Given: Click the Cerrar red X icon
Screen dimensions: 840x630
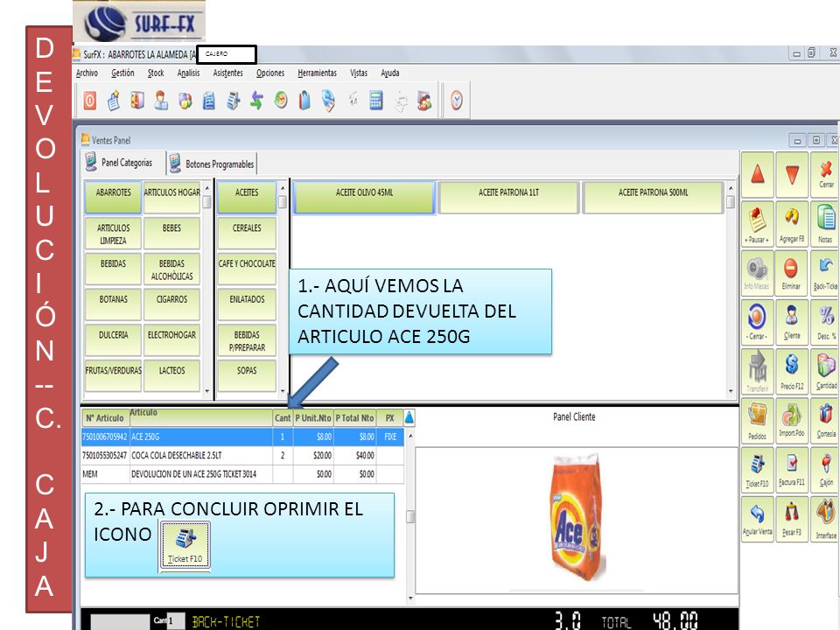Looking at the screenshot, I should click(825, 175).
